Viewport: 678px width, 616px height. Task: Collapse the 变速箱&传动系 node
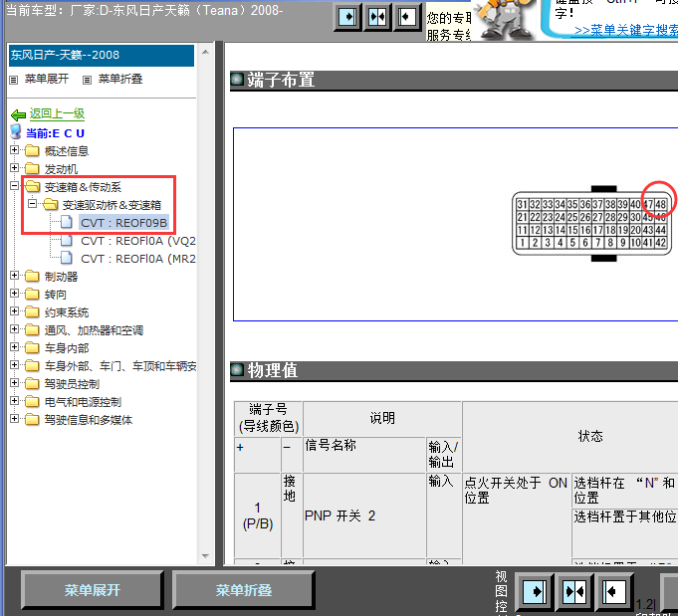click(14, 186)
